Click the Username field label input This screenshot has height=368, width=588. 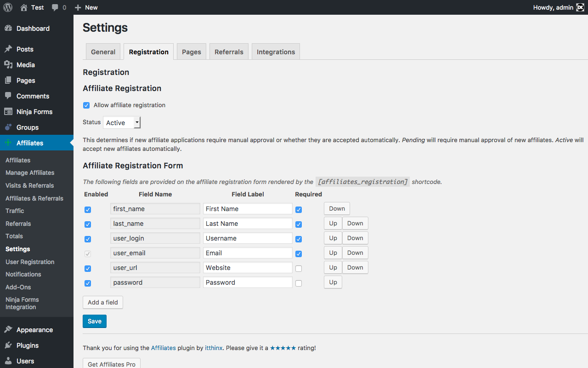coord(248,238)
